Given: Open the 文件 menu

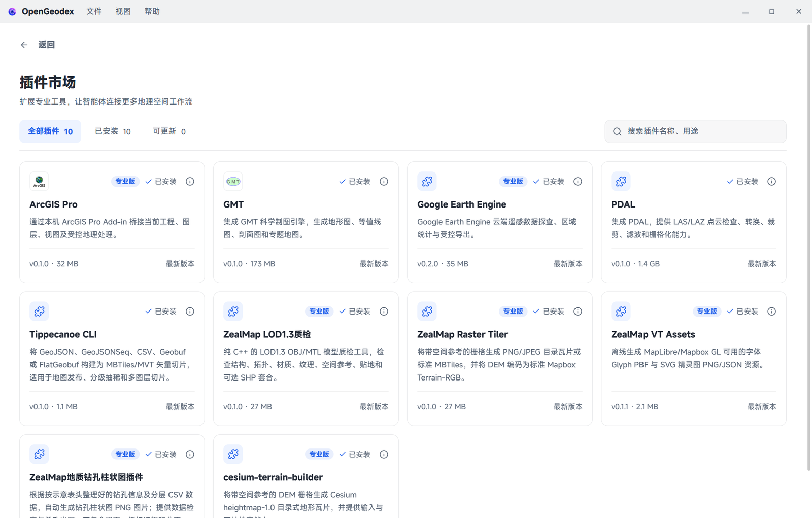Looking at the screenshot, I should (94, 11).
